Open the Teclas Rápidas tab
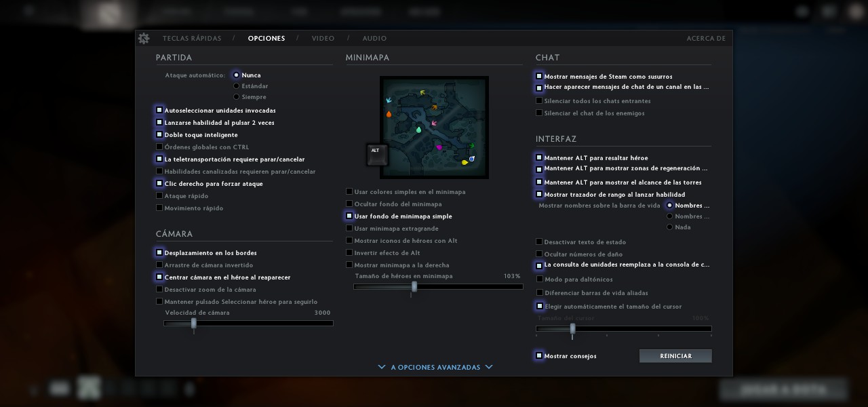This screenshot has height=407, width=868. pyautogui.click(x=192, y=39)
